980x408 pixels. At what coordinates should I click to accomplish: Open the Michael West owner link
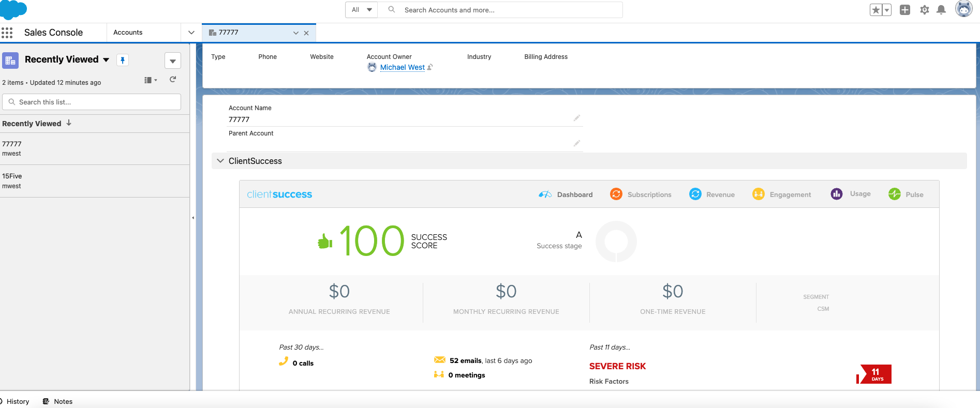[x=403, y=67]
